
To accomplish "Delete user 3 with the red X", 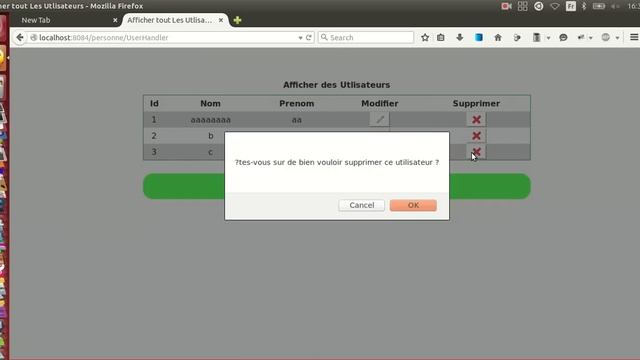I will pos(476,152).
